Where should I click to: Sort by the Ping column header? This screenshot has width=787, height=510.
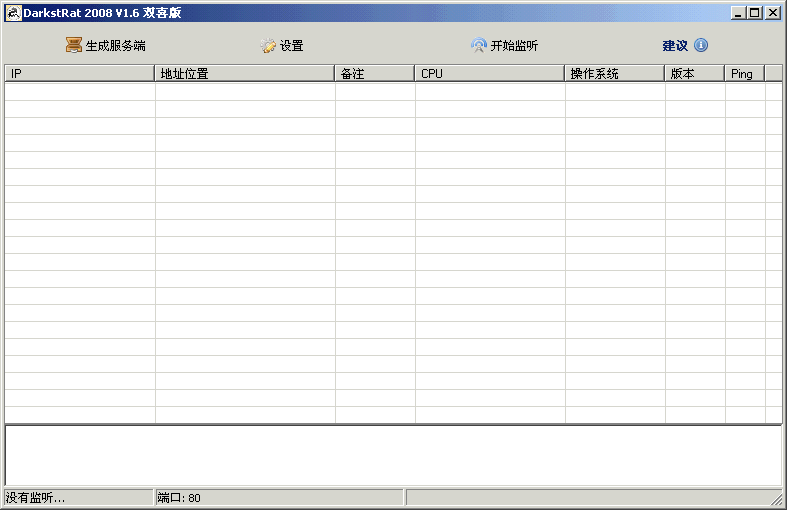744,74
